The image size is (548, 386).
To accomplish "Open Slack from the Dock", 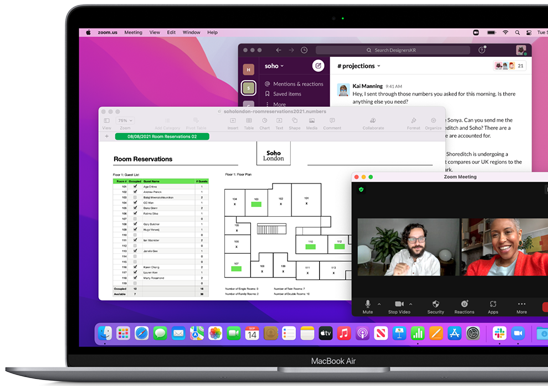I will click(x=499, y=333).
